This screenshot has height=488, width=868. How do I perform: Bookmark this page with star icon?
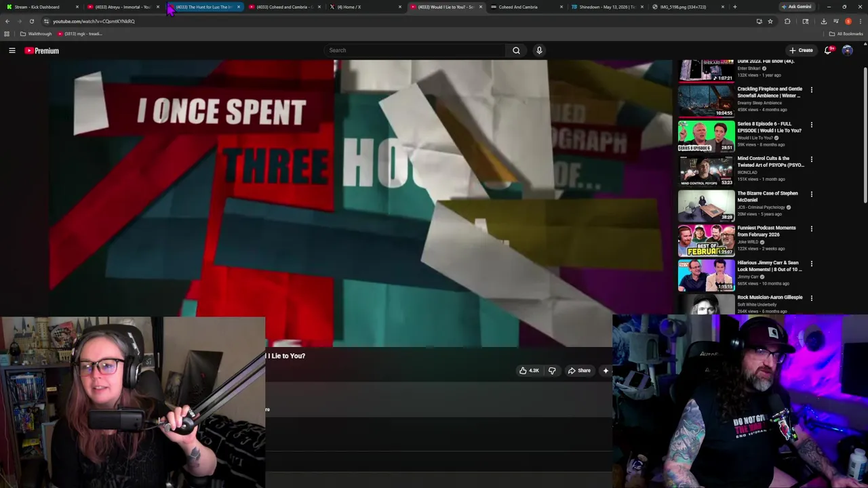pos(770,21)
